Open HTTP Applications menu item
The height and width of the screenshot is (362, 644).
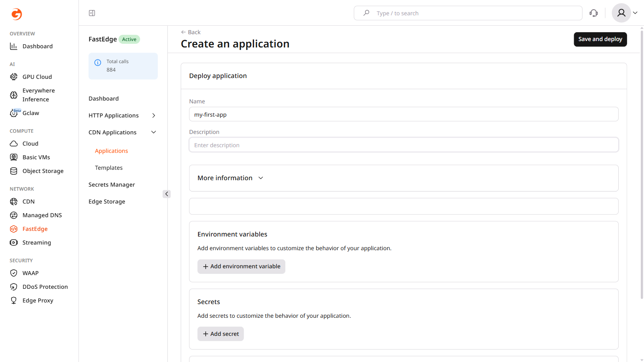click(x=114, y=115)
